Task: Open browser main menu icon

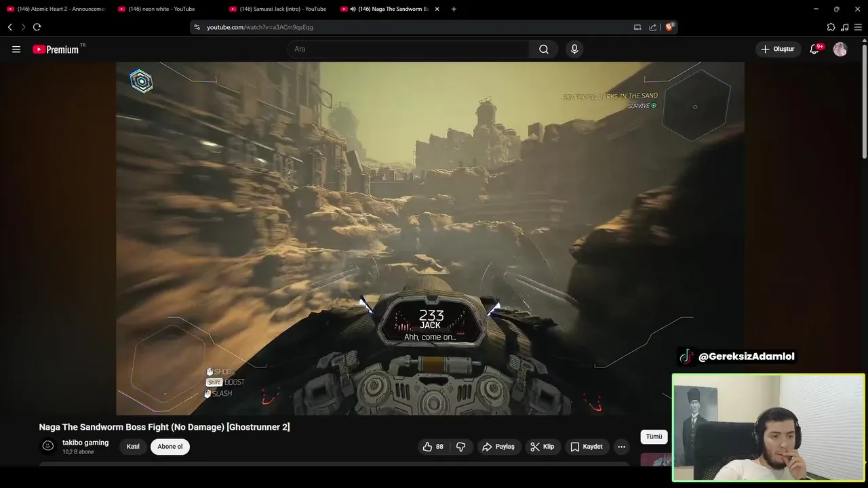Action: 859,27
